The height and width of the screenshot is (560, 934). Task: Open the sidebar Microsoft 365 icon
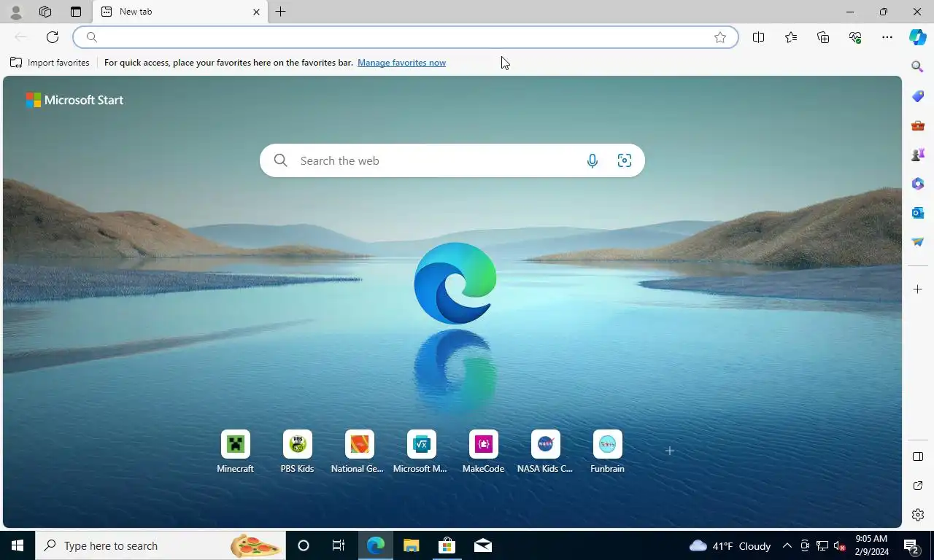(918, 184)
